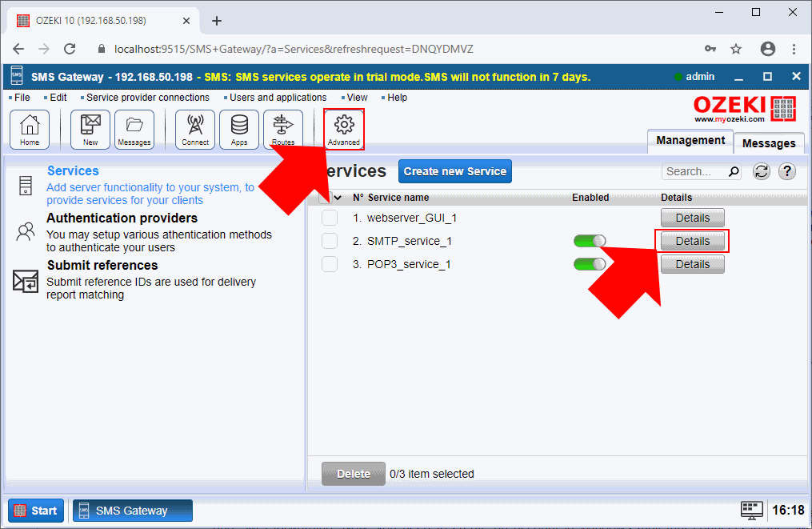Open the Advanced gear toolbar icon
The height and width of the screenshot is (529, 812).
coord(344,129)
